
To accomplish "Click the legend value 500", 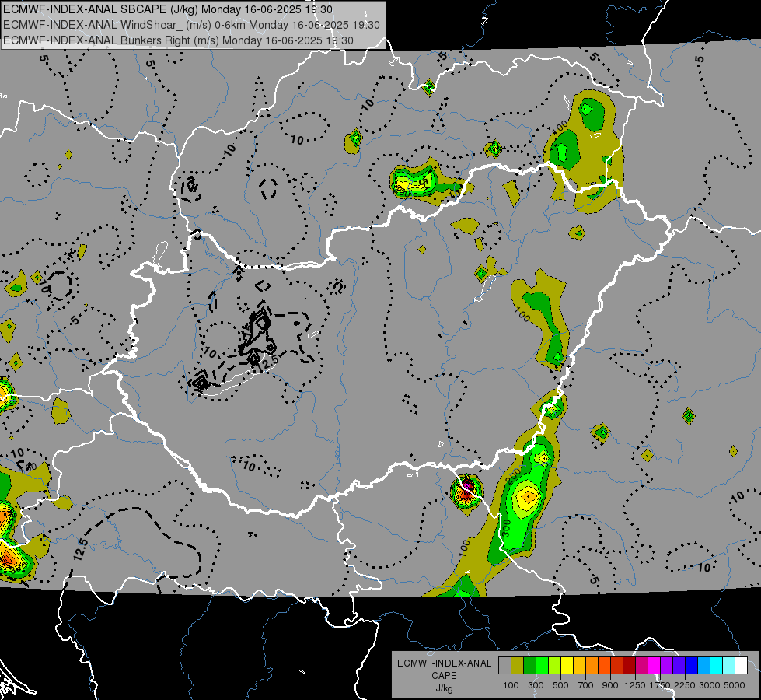I will click(560, 685).
